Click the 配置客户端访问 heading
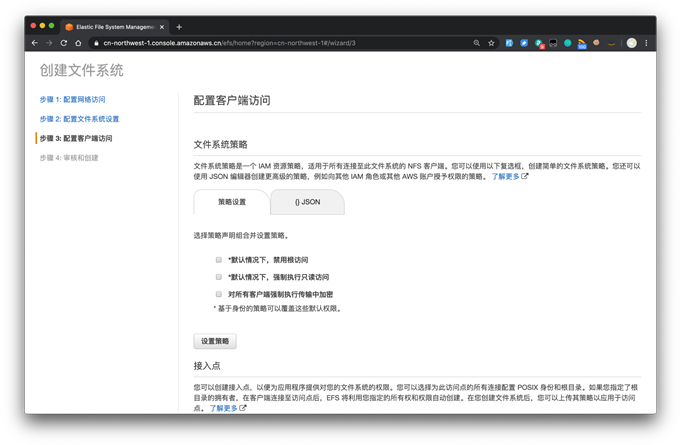The image size is (680, 445). pos(232,100)
